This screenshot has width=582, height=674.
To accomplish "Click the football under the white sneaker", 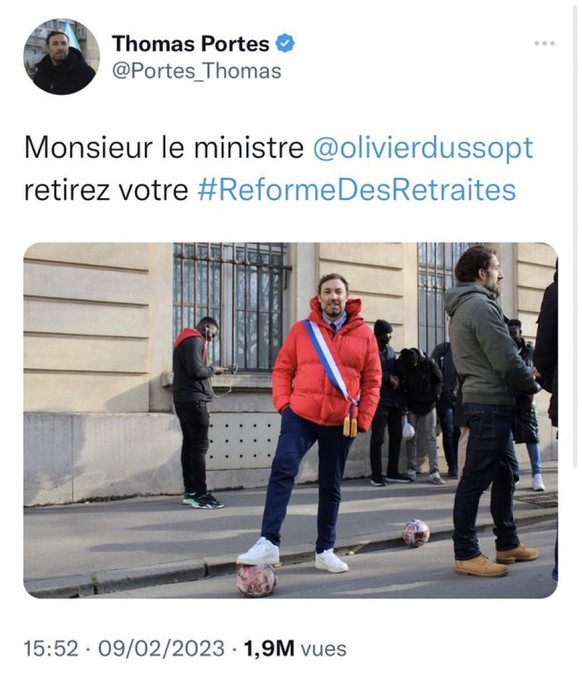I will pos(256,581).
